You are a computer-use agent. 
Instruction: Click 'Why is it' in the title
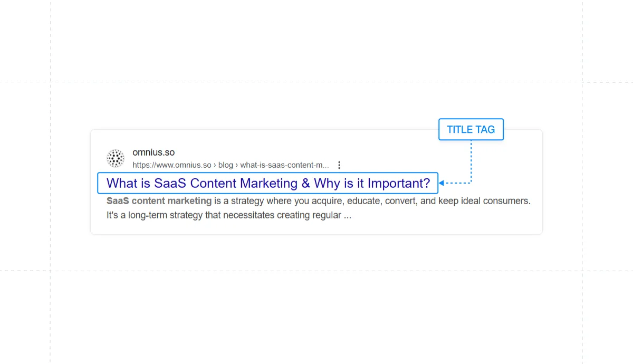(x=339, y=184)
